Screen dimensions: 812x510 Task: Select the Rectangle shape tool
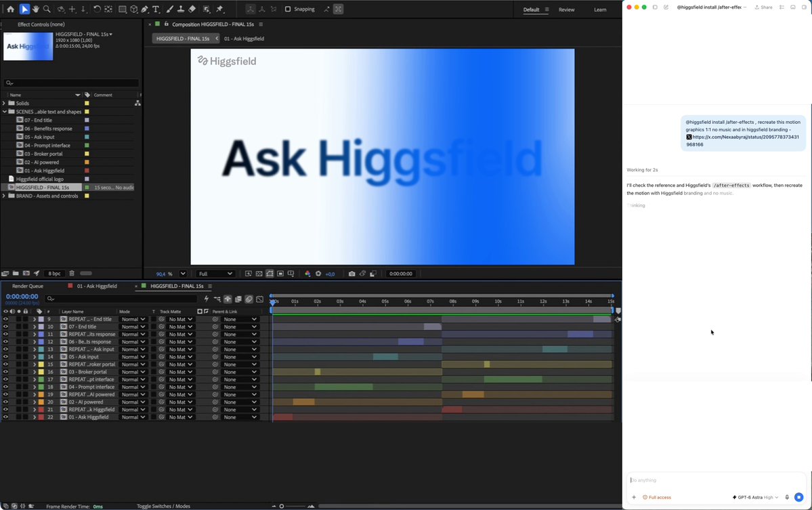(122, 9)
